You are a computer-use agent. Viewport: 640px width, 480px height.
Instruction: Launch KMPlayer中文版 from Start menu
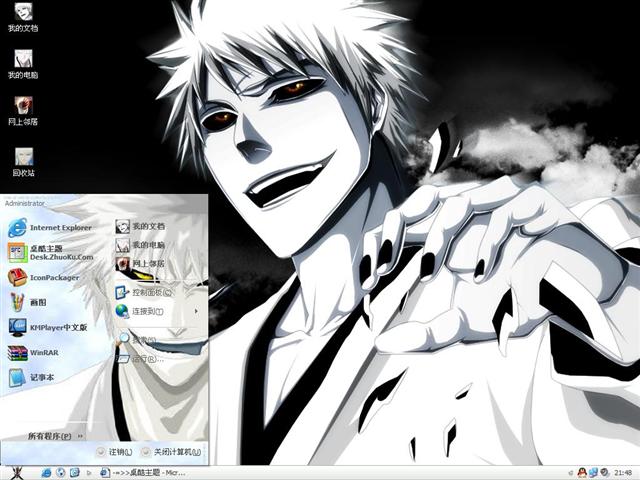coord(48,327)
